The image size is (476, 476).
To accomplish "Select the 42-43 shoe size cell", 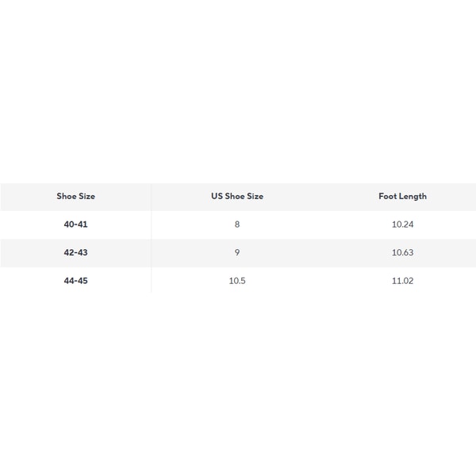I will [75, 252].
